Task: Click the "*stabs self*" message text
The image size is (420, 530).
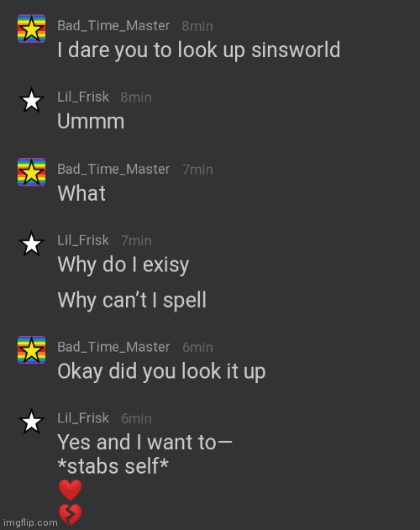Action: 113,466
